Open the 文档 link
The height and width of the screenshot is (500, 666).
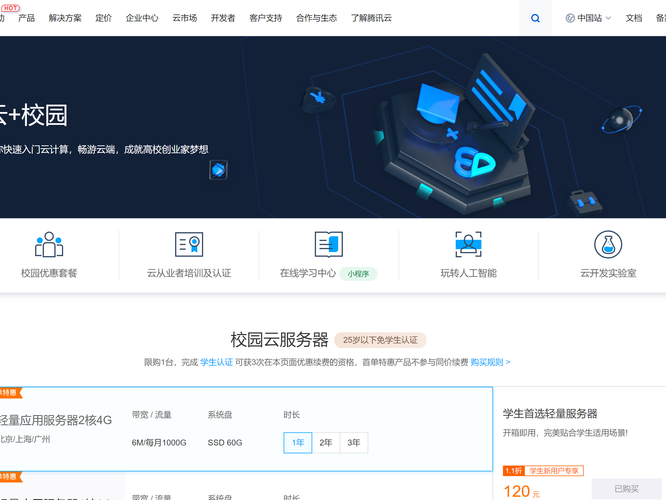[634, 18]
